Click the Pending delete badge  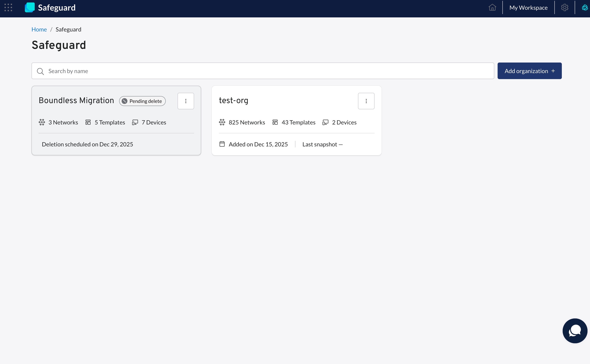(142, 101)
